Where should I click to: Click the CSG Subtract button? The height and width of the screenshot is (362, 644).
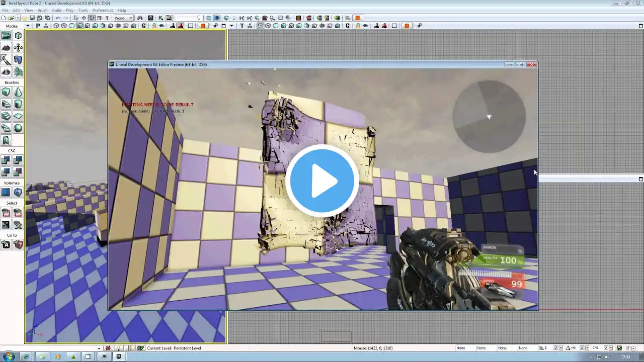point(18,160)
